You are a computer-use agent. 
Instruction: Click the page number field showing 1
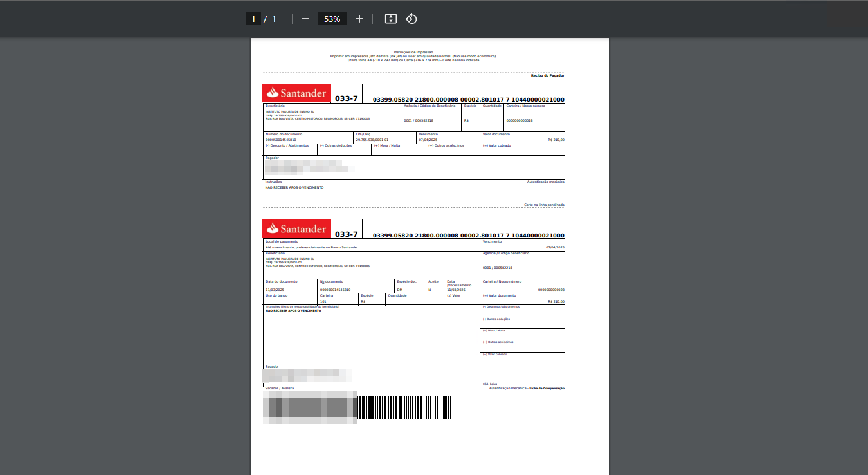click(253, 19)
